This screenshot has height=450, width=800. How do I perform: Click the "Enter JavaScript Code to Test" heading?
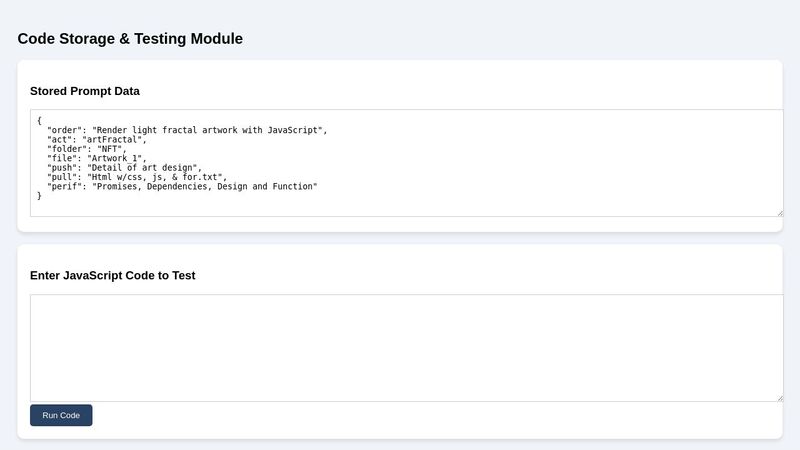coord(112,275)
